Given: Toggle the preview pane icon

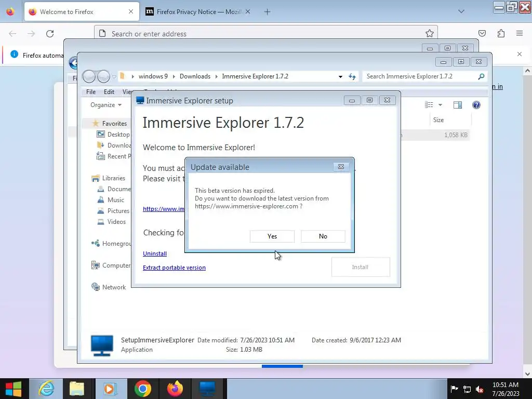Looking at the screenshot, I should point(458,105).
